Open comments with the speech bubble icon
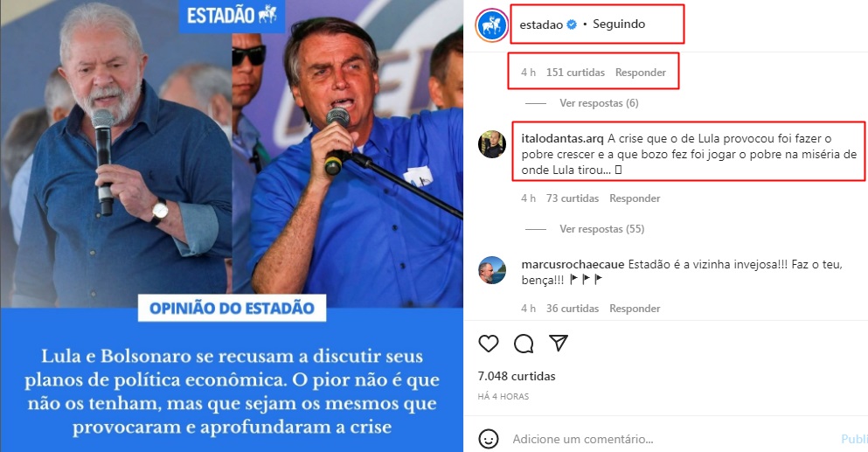Image resolution: width=868 pixels, height=452 pixels. (x=524, y=344)
